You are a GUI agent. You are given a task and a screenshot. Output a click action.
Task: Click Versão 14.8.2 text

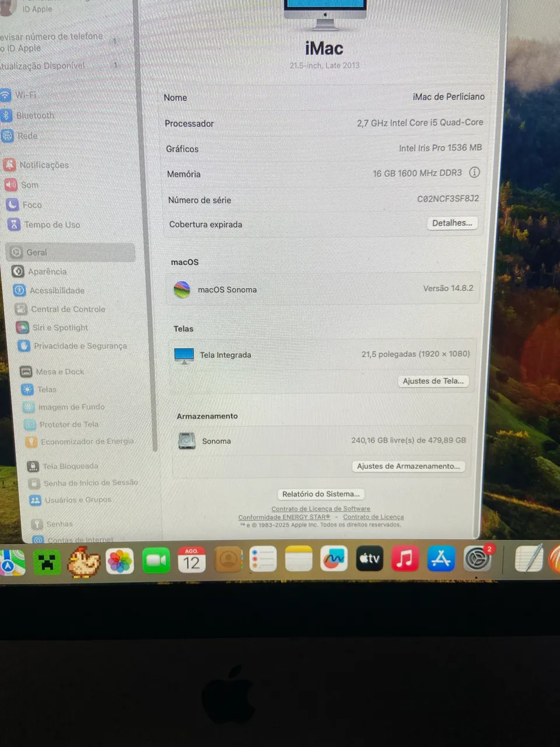448,288
